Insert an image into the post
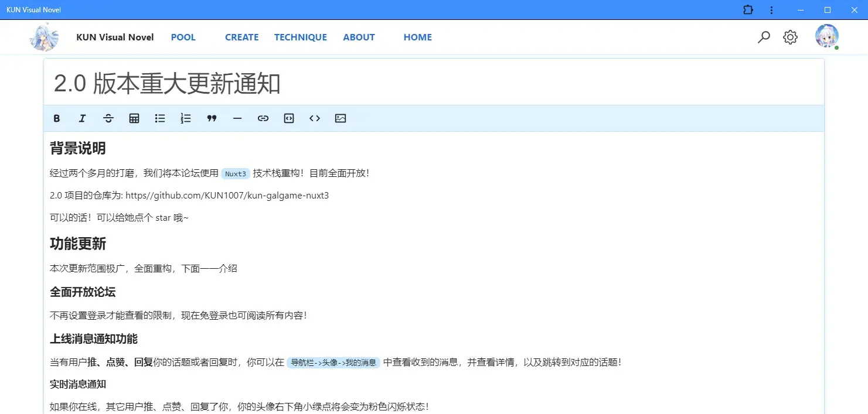This screenshot has height=414, width=868. click(341, 118)
